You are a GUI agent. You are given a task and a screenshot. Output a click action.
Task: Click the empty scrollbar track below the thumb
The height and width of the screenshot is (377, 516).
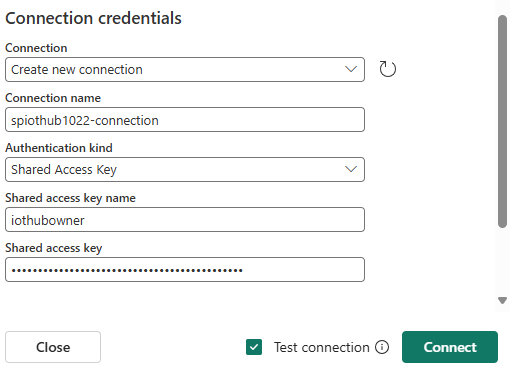tap(502, 262)
